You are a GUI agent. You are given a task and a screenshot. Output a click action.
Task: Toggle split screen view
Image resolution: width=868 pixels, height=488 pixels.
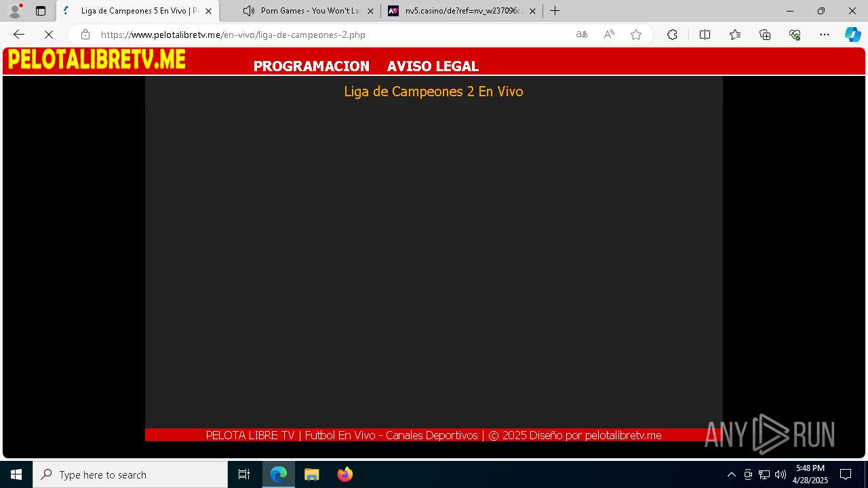(705, 35)
